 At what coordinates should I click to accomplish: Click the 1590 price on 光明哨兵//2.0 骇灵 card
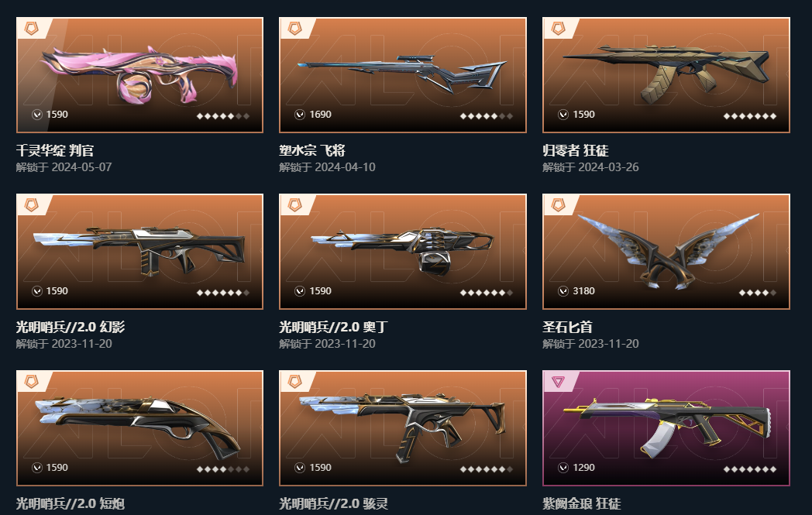tap(320, 468)
